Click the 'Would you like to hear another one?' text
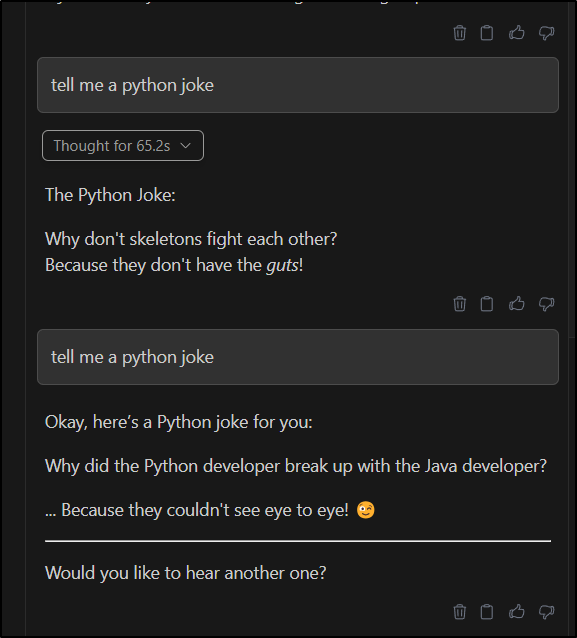This screenshot has width=577, height=638. 186,573
